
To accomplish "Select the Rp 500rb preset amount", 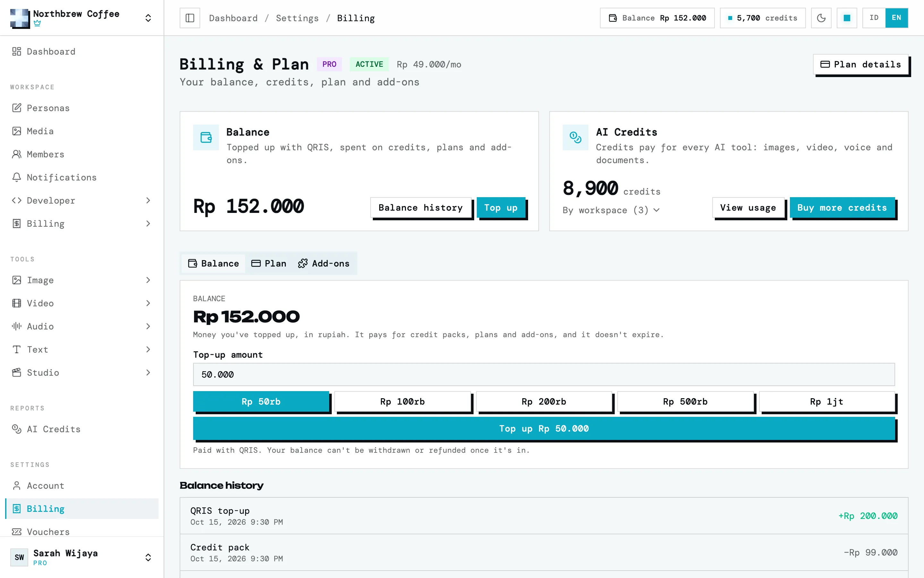I will click(x=685, y=401).
